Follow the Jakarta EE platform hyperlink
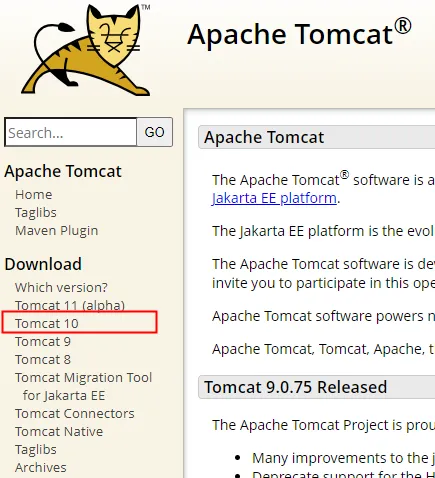This screenshot has width=435, height=478. click(x=274, y=198)
